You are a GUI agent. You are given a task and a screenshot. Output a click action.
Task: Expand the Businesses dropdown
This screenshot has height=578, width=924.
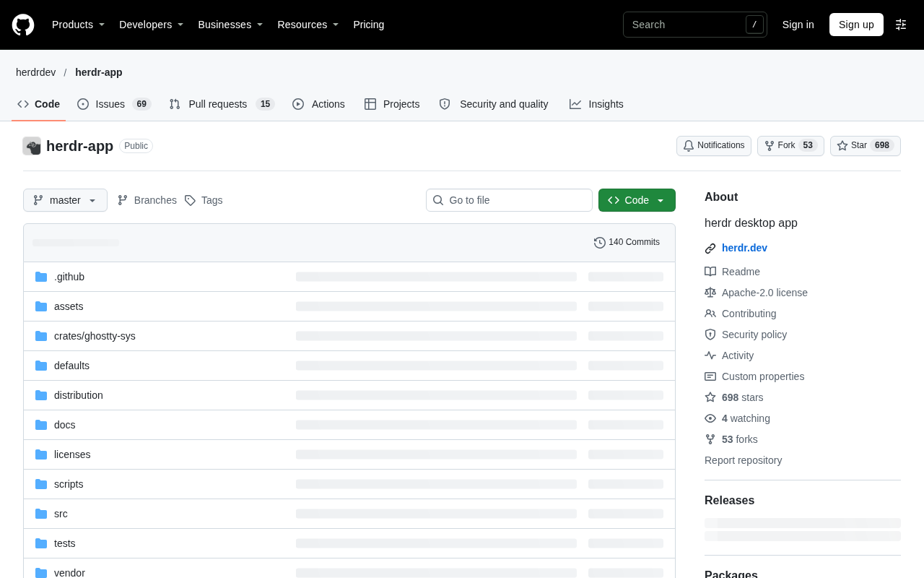[x=231, y=25]
